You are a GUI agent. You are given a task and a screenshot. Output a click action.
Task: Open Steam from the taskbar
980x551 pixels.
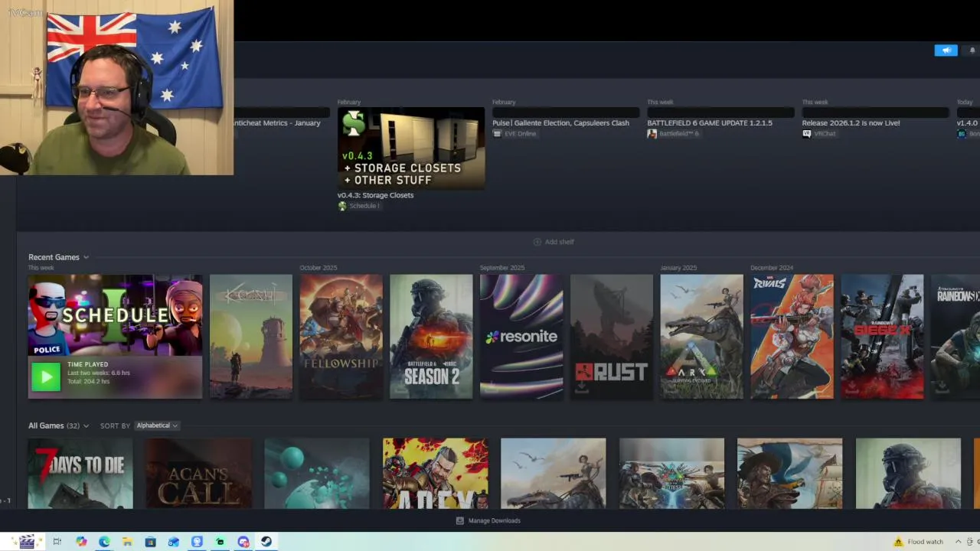(x=266, y=542)
